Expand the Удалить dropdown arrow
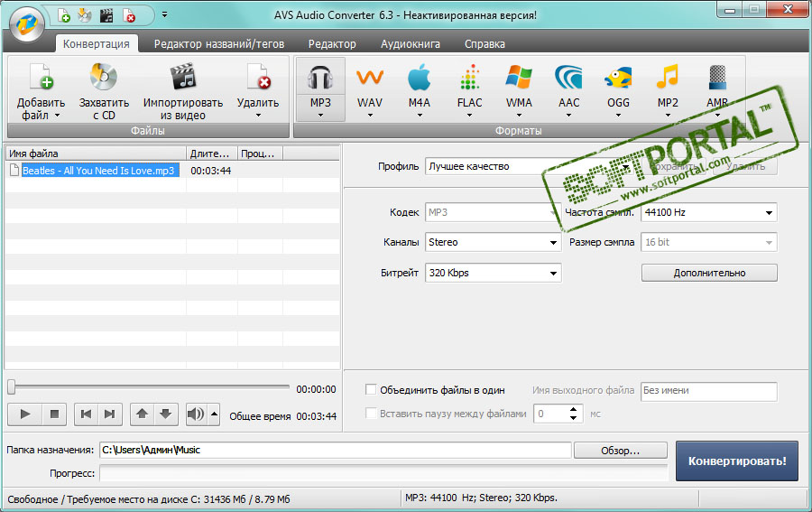 pos(258,116)
